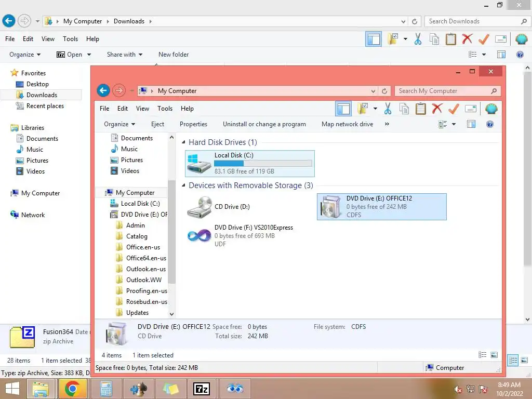Click folder options icon in My Computer toolbar

click(363, 109)
